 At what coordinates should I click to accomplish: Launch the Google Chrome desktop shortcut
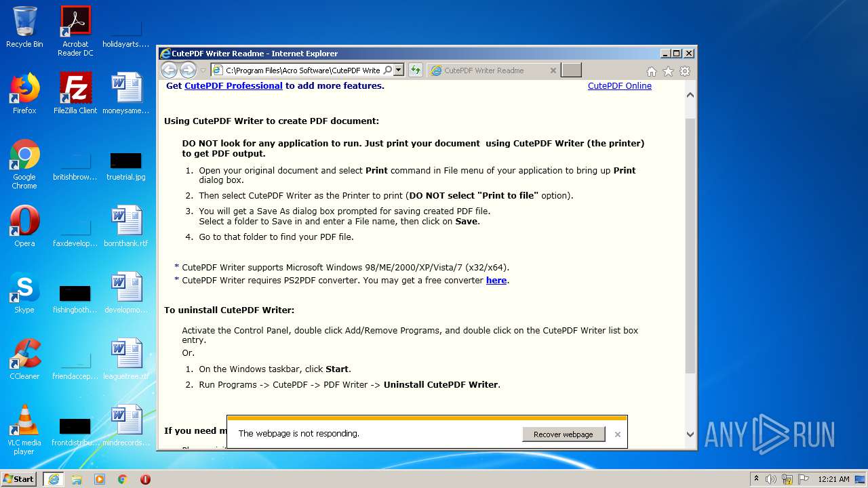[x=24, y=164]
